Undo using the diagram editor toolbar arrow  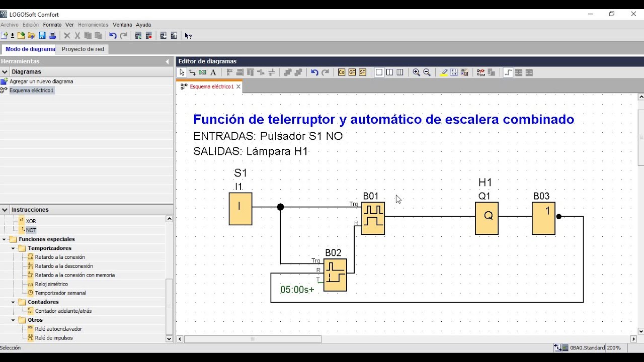[x=314, y=72]
